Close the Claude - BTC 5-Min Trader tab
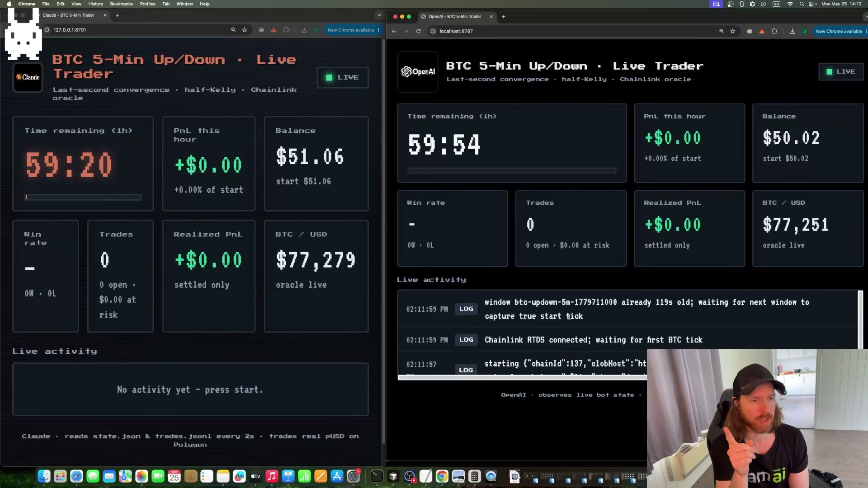Image resolution: width=868 pixels, height=488 pixels. 105,15
